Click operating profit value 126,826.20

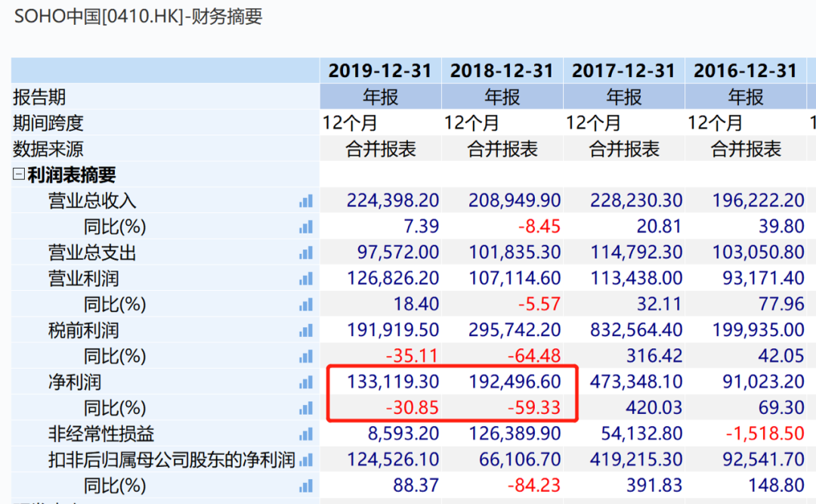tap(393, 278)
